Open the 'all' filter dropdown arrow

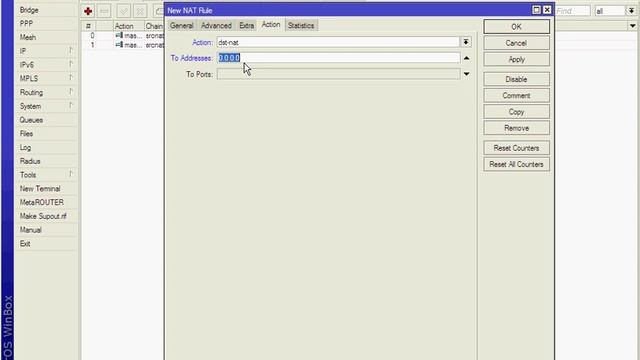pyautogui.click(x=631, y=11)
